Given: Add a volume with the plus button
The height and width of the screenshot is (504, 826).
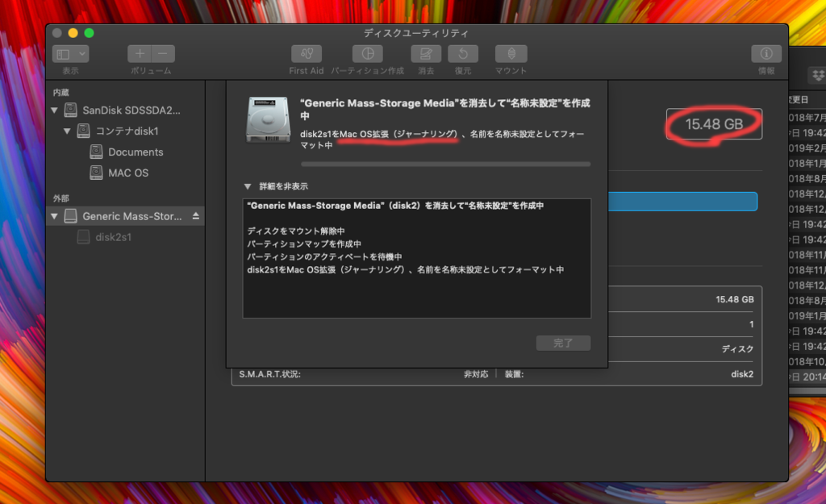Looking at the screenshot, I should coord(140,54).
